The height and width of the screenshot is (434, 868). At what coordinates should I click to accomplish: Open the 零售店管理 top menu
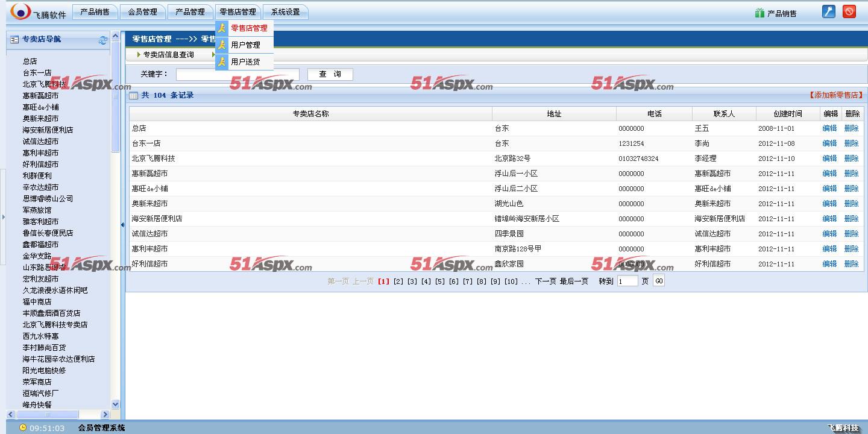(x=237, y=12)
